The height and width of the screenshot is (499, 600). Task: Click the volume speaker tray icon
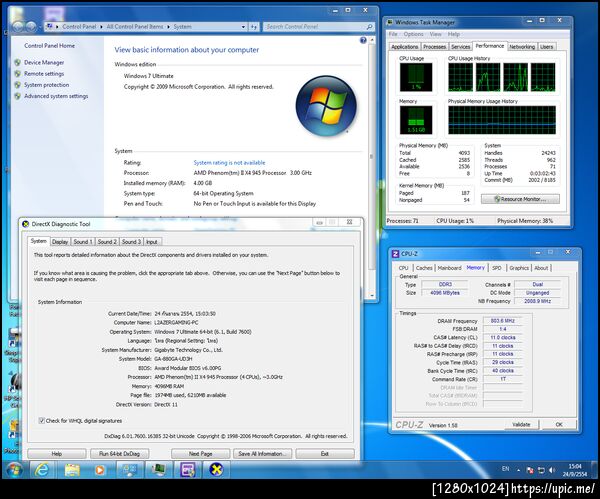click(x=551, y=470)
